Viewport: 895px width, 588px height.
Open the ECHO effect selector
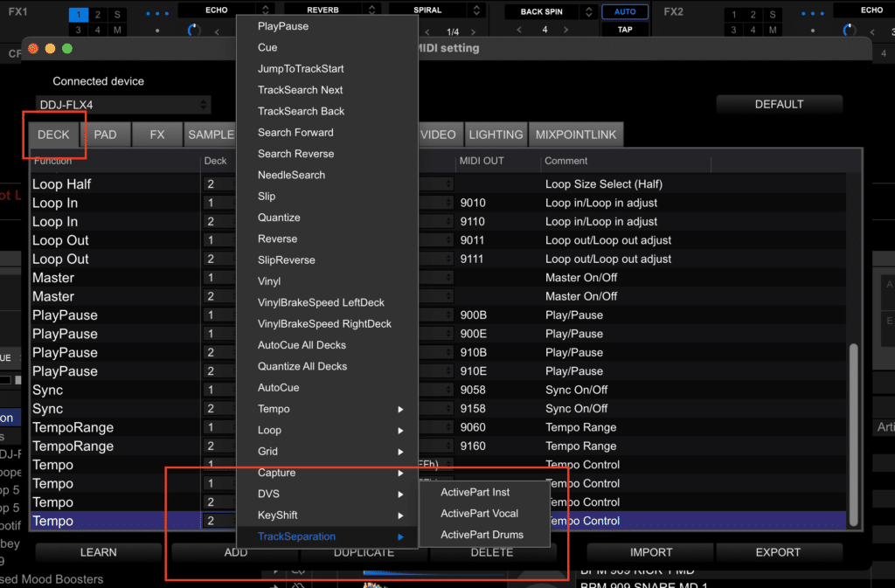(x=214, y=10)
